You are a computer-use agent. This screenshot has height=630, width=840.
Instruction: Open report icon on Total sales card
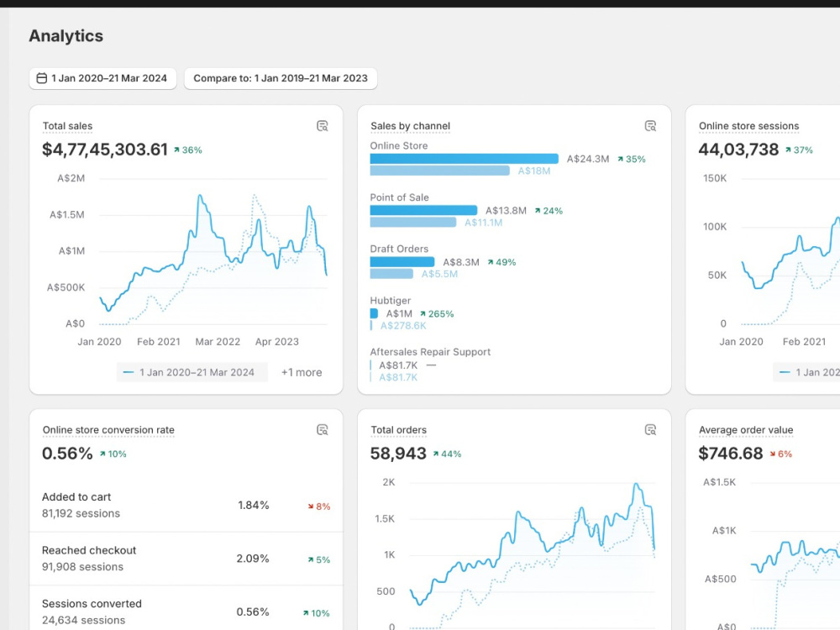pyautogui.click(x=322, y=126)
